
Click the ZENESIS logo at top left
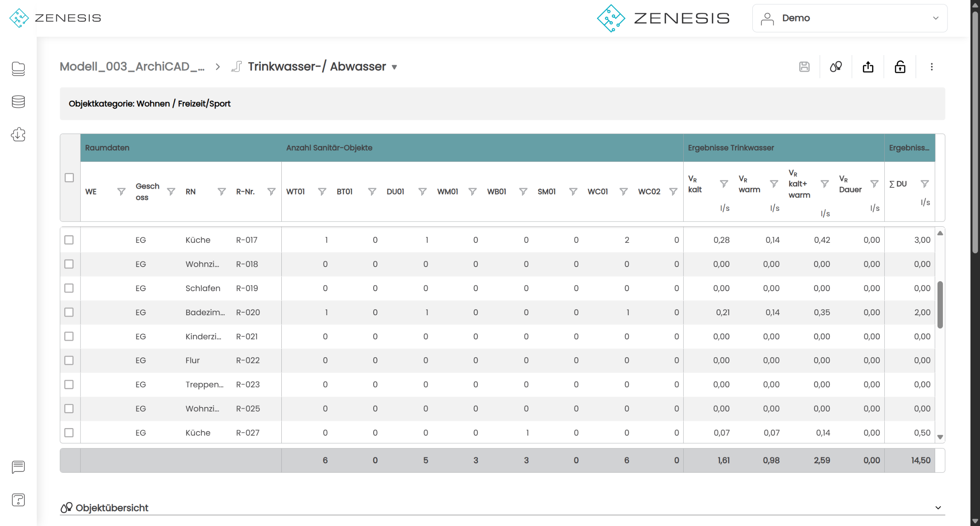(x=55, y=18)
